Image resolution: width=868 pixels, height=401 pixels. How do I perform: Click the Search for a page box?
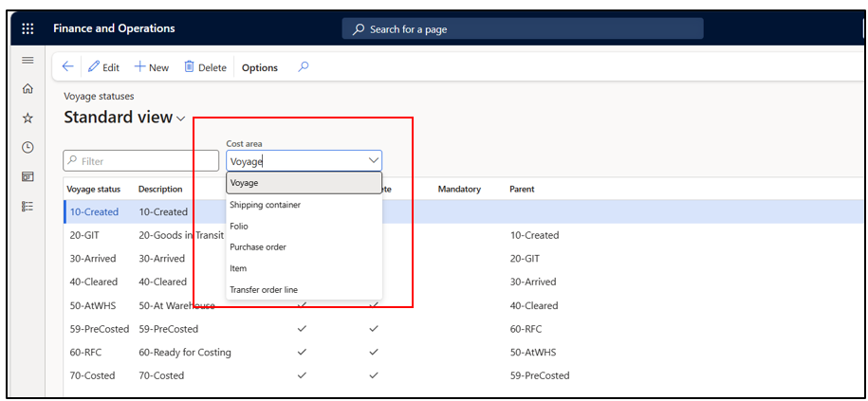coord(523,28)
